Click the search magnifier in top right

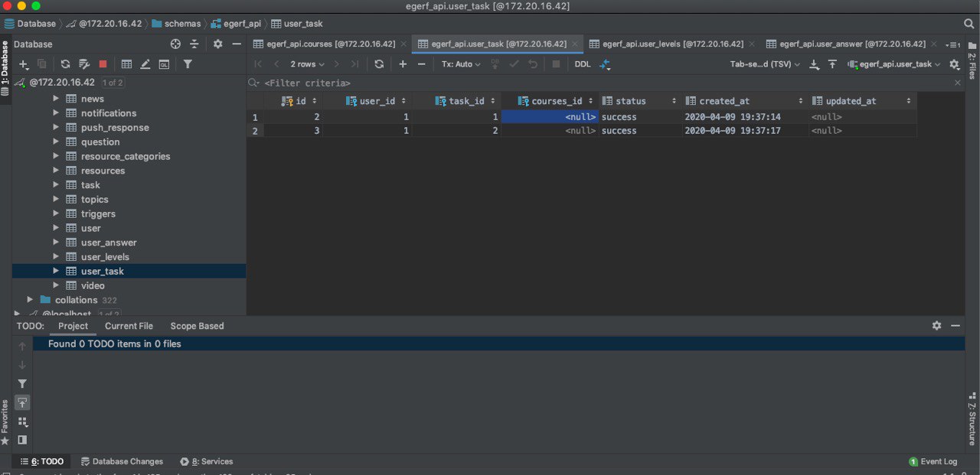969,24
